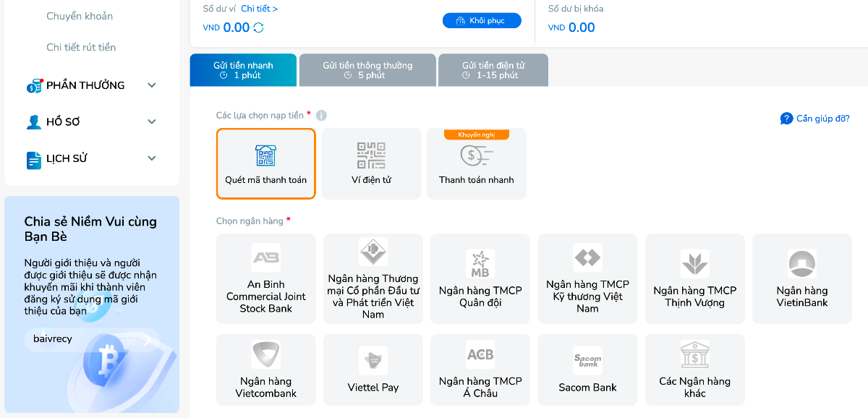Screen dimensions: 868x418
Task: Click the info icon beside Các lựa chọn nạp tiền
Action: pyautogui.click(x=321, y=116)
